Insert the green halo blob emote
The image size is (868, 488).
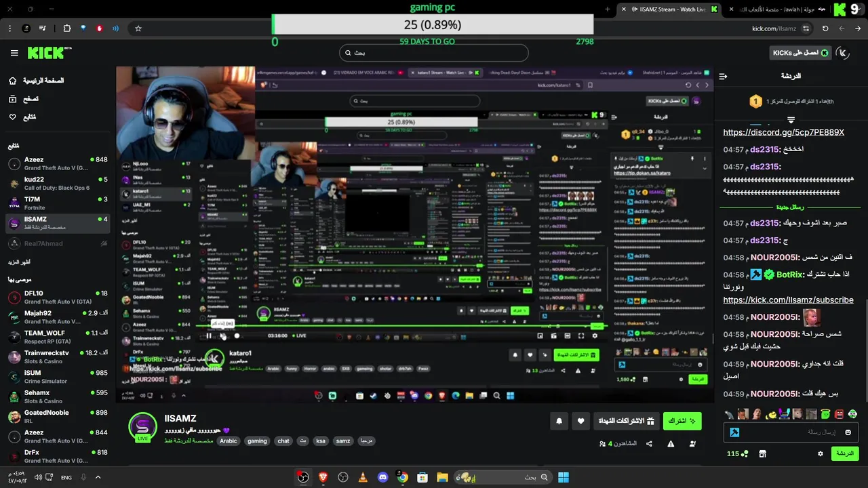pos(825,413)
